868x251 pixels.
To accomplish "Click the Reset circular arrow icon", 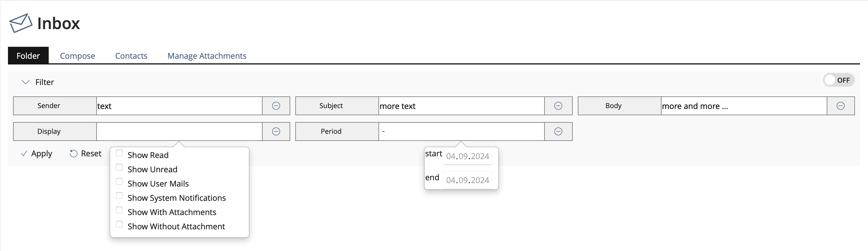I will point(73,154).
